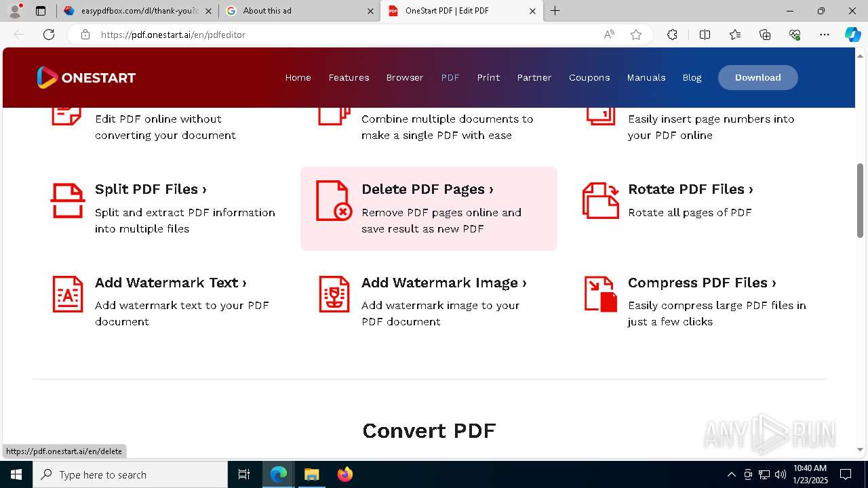The height and width of the screenshot is (488, 868).
Task: Click the Delete PDF Pages icon
Action: pyautogui.click(x=334, y=201)
